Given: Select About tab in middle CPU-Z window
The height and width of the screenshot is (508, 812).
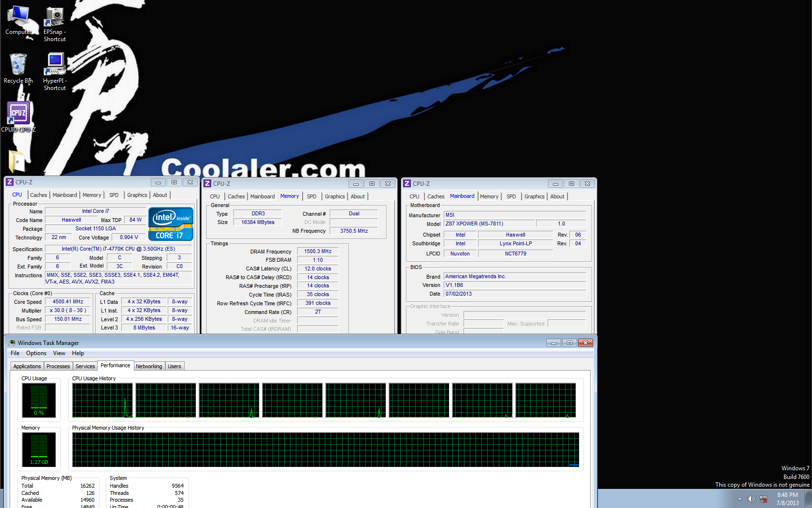Looking at the screenshot, I should 358,197.
